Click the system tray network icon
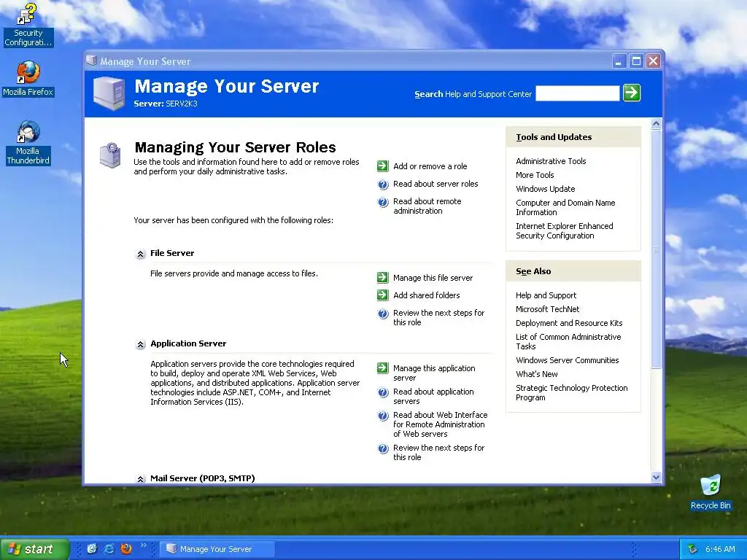 693,550
